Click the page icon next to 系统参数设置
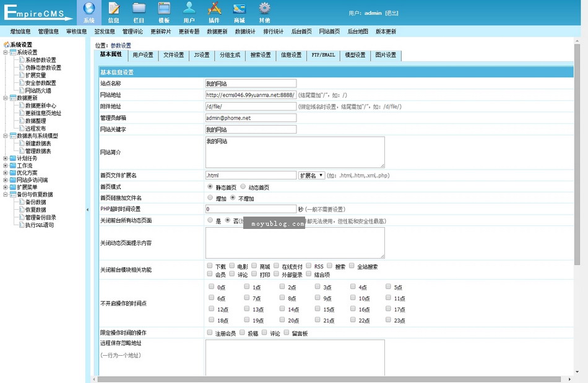 22,60
